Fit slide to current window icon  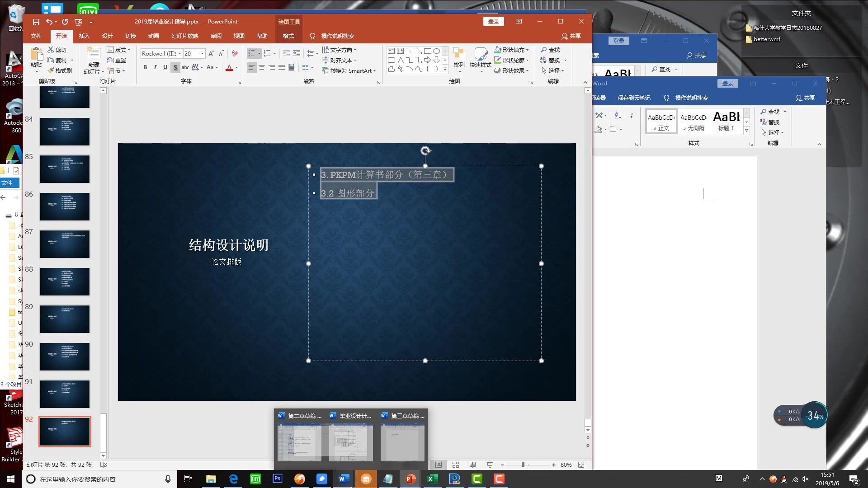[x=581, y=465]
